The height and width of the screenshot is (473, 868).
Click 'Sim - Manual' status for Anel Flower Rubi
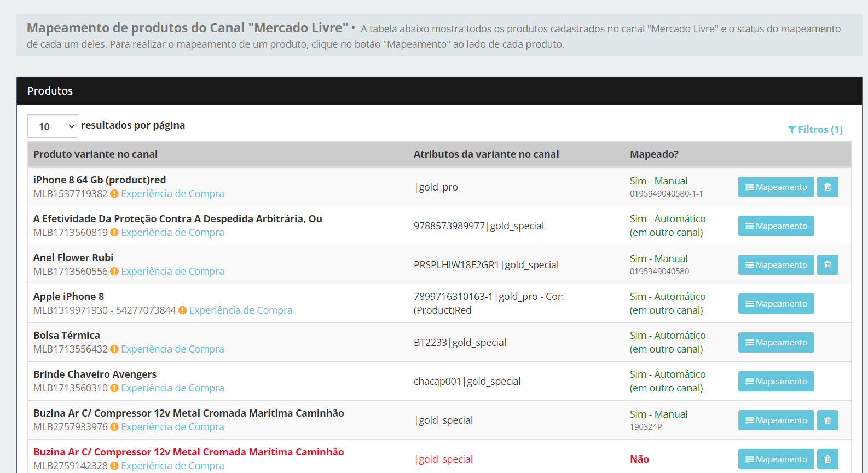click(658, 259)
